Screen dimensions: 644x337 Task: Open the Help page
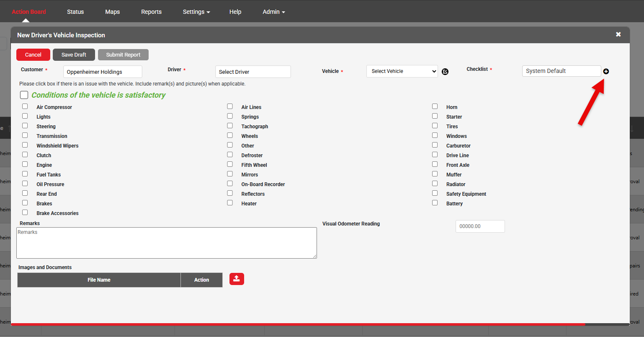(x=235, y=12)
